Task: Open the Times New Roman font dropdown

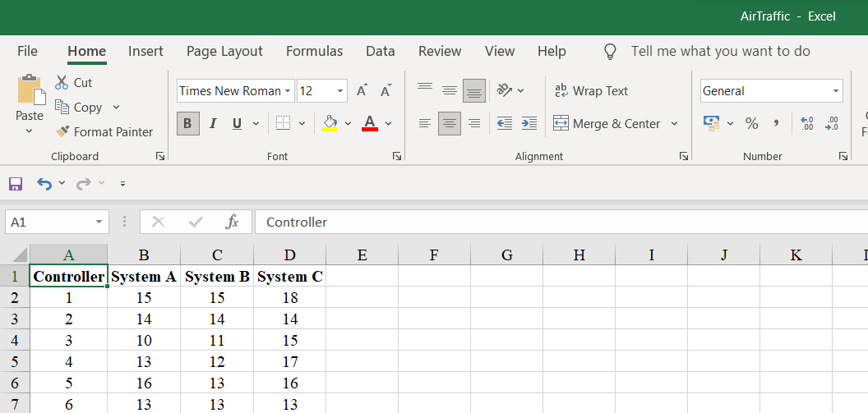Action: [x=289, y=91]
